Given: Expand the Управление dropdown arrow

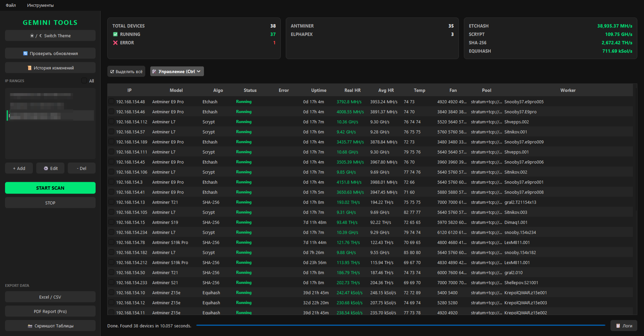Looking at the screenshot, I should pyautogui.click(x=199, y=71).
